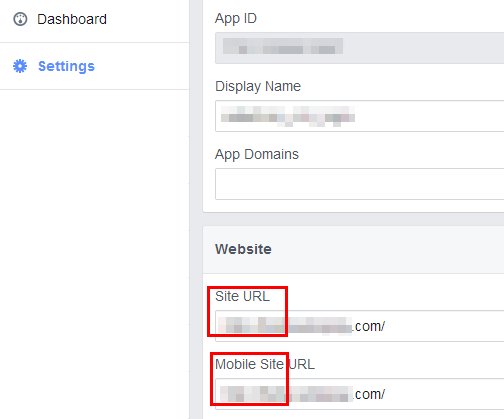The image size is (504, 419).
Task: Click the greyed-out App ID field
Action: point(360,48)
